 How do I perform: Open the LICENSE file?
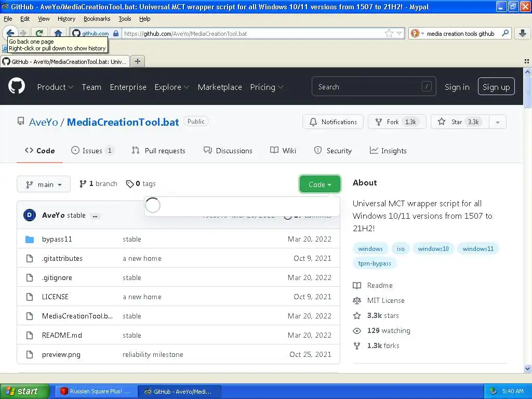click(55, 297)
